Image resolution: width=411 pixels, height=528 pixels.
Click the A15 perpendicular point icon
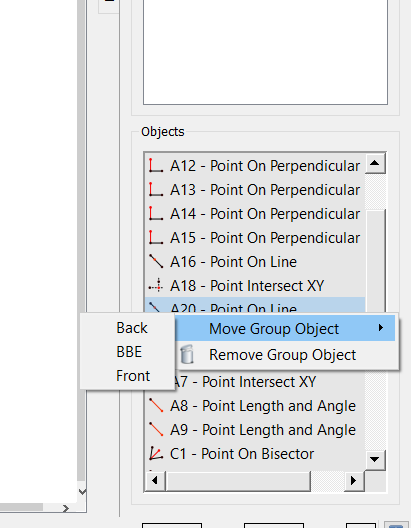coord(156,238)
